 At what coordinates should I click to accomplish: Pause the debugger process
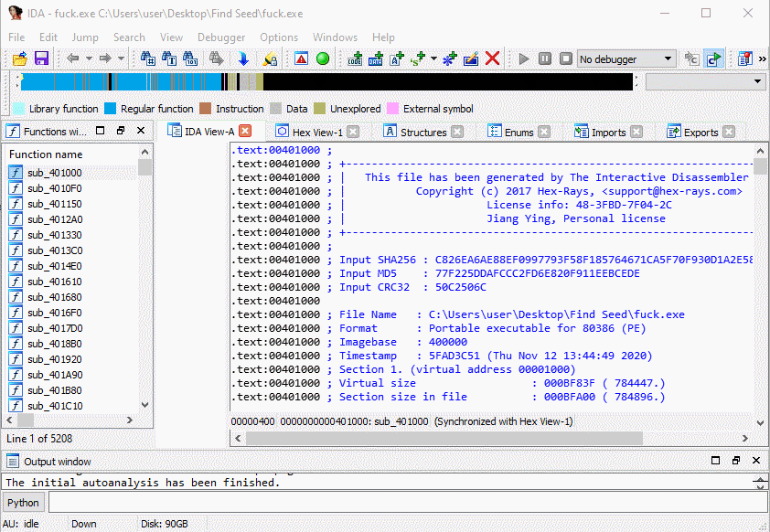point(545,59)
